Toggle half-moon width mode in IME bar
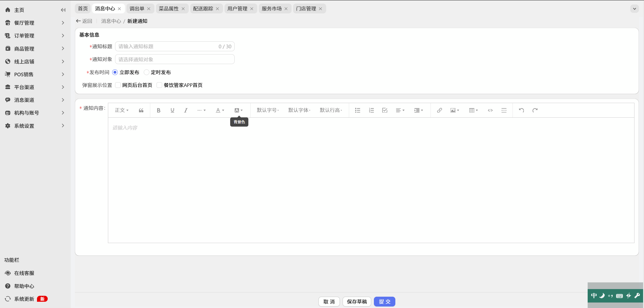644x308 pixels. 602,295
